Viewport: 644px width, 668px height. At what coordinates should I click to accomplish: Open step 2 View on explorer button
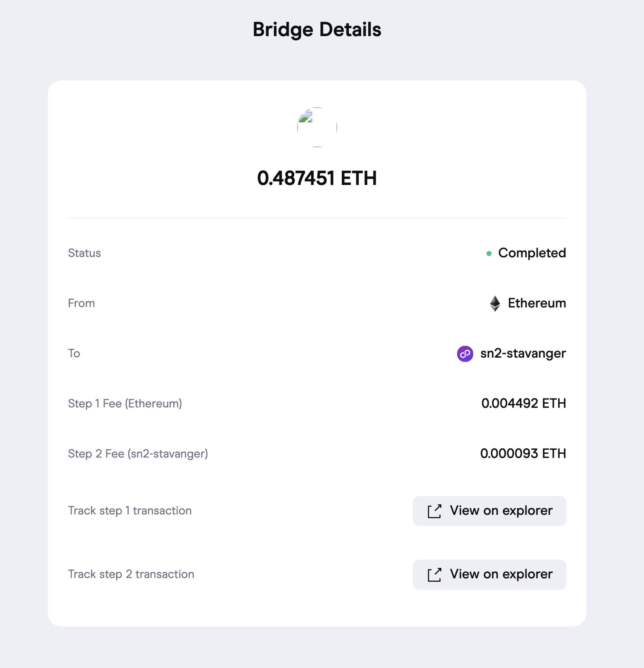[489, 575]
